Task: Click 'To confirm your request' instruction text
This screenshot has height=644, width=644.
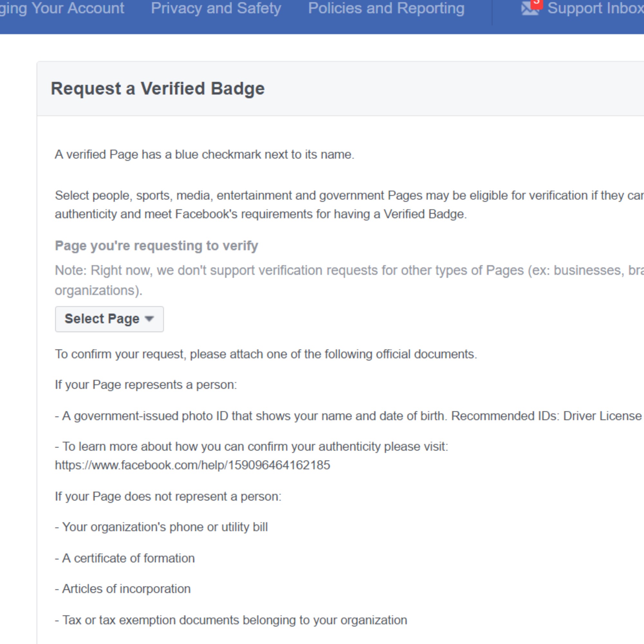Action: [266, 354]
